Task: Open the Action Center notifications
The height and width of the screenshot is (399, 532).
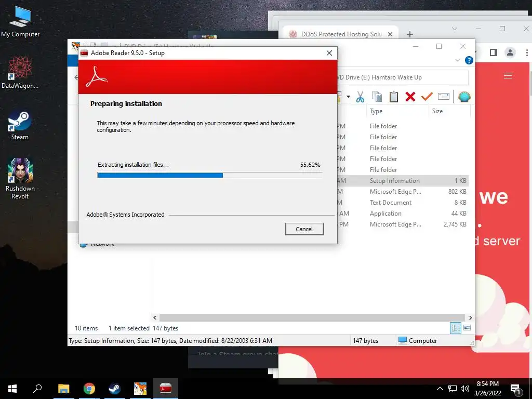Action: coord(515,389)
